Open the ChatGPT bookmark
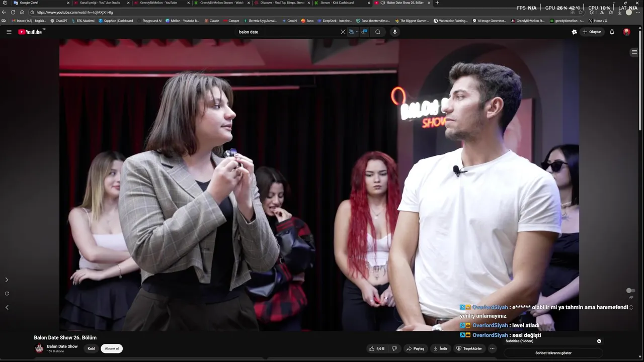 pyautogui.click(x=59, y=21)
